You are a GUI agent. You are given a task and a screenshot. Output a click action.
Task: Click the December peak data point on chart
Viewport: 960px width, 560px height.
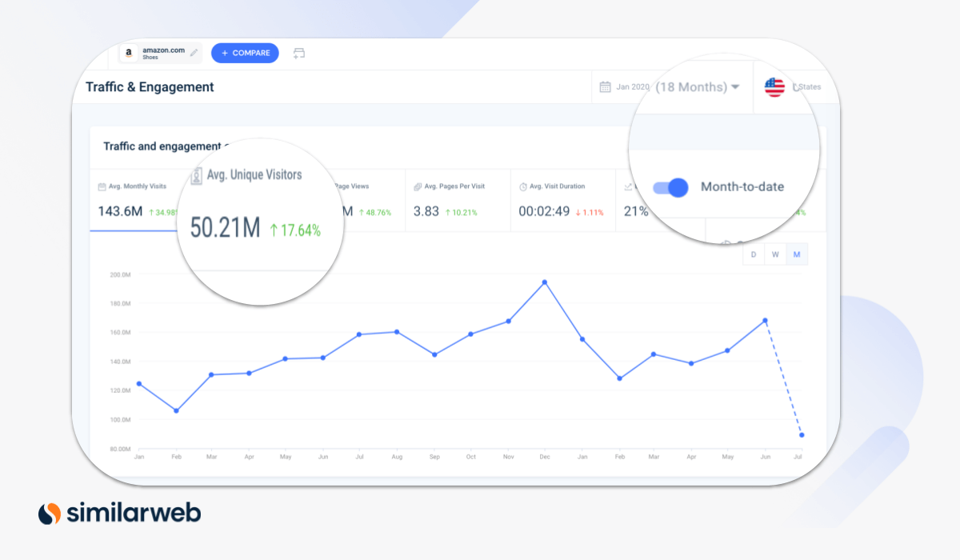tap(545, 282)
